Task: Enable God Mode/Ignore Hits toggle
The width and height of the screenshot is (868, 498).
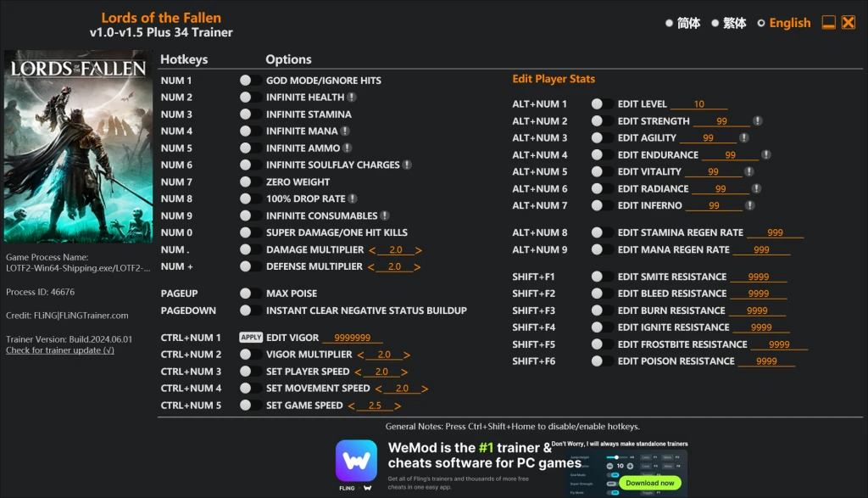Action: pyautogui.click(x=250, y=81)
